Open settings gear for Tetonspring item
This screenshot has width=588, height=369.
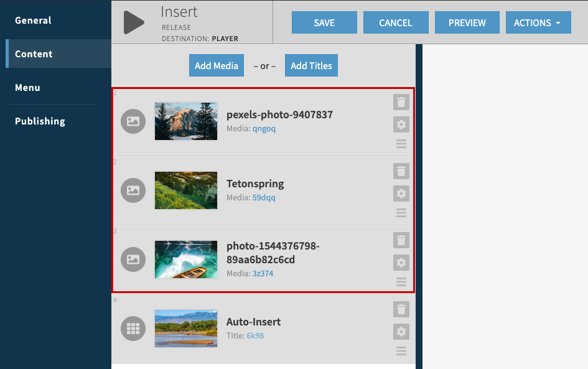pos(401,194)
